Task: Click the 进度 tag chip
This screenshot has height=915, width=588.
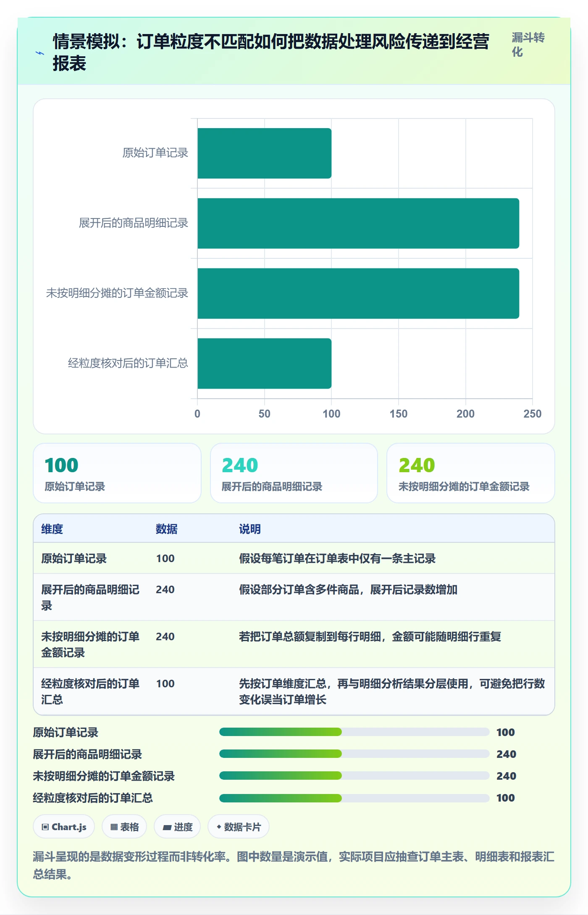Action: [x=177, y=827]
